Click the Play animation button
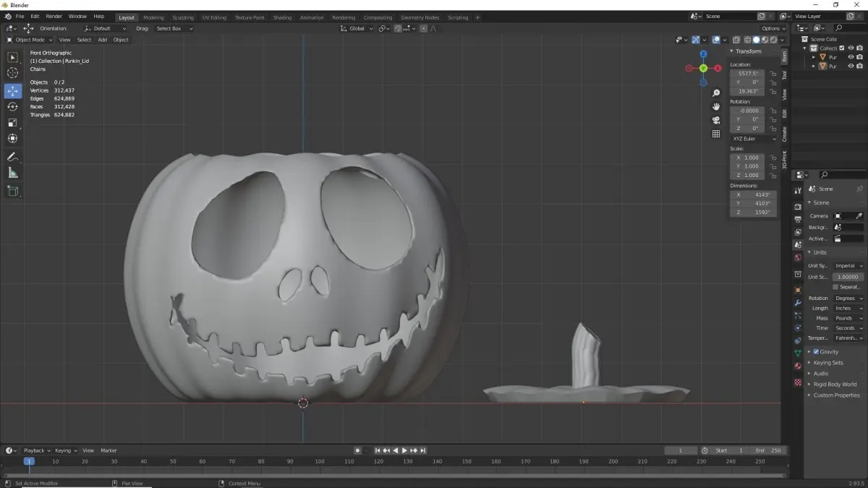 pos(404,450)
